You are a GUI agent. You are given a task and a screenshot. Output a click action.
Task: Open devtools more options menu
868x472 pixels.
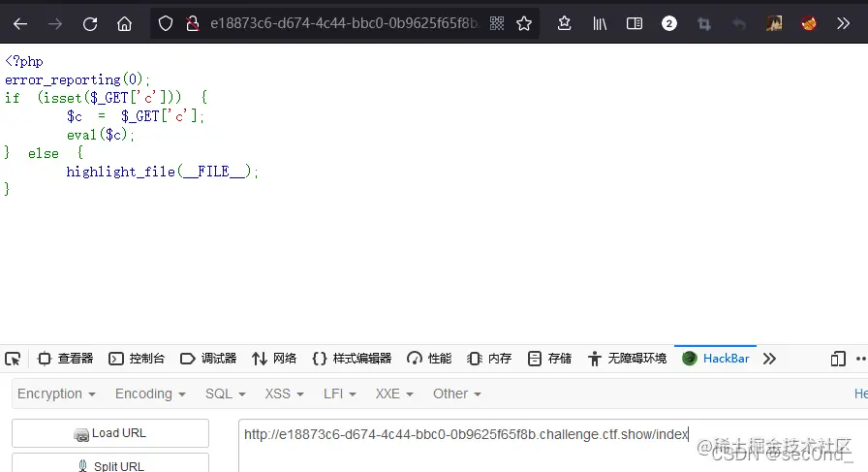click(861, 359)
